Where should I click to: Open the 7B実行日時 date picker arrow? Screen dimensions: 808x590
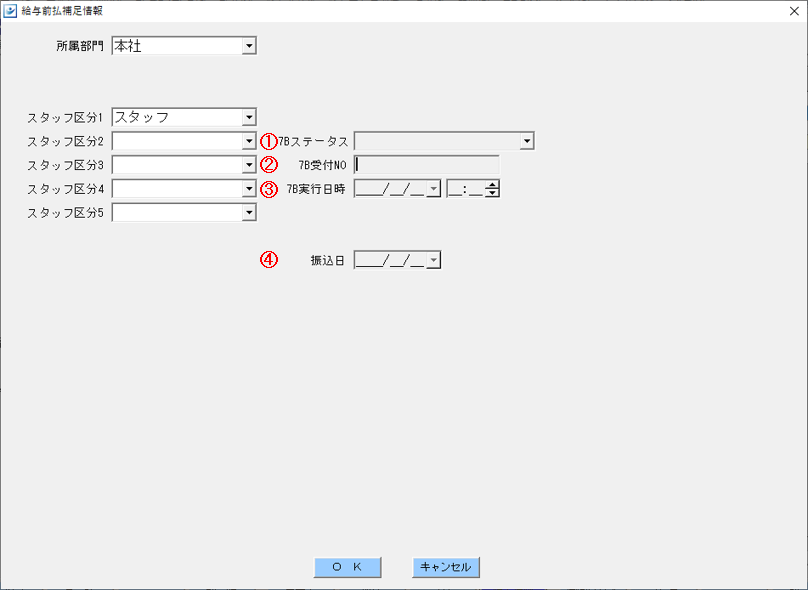coord(434,189)
